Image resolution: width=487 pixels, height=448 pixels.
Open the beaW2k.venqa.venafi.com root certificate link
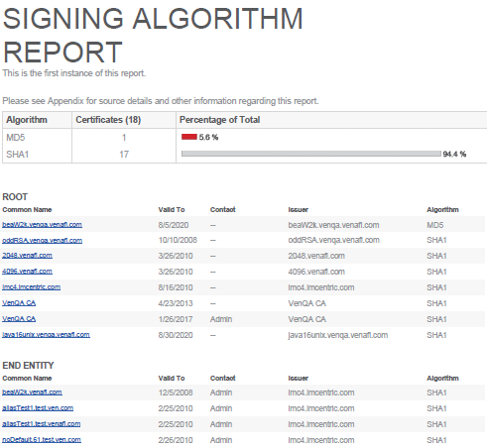(x=42, y=225)
